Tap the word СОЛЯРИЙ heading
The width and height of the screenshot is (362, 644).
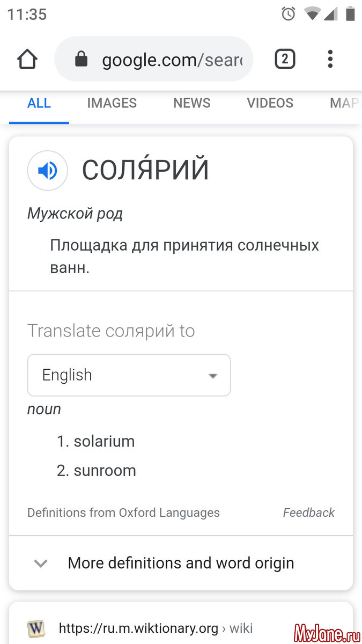[145, 171]
